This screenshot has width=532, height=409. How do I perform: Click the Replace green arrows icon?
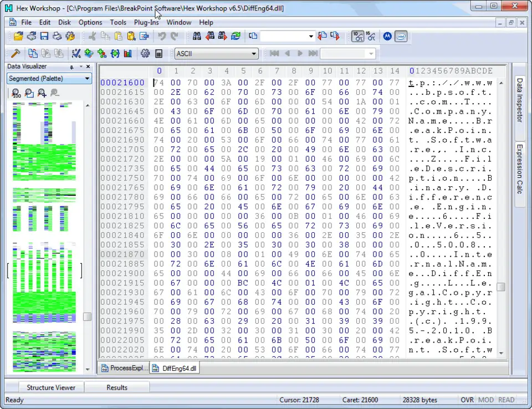(236, 36)
